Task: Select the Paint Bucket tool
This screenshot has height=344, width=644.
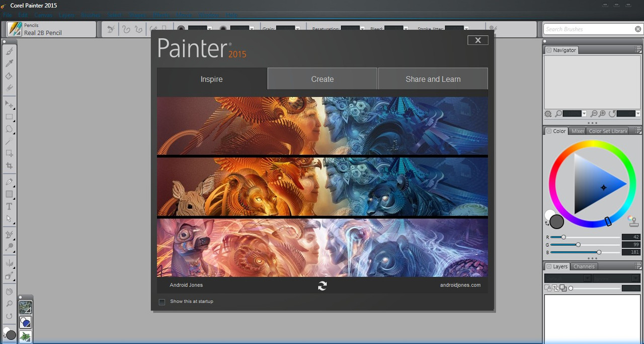Action: click(9, 76)
